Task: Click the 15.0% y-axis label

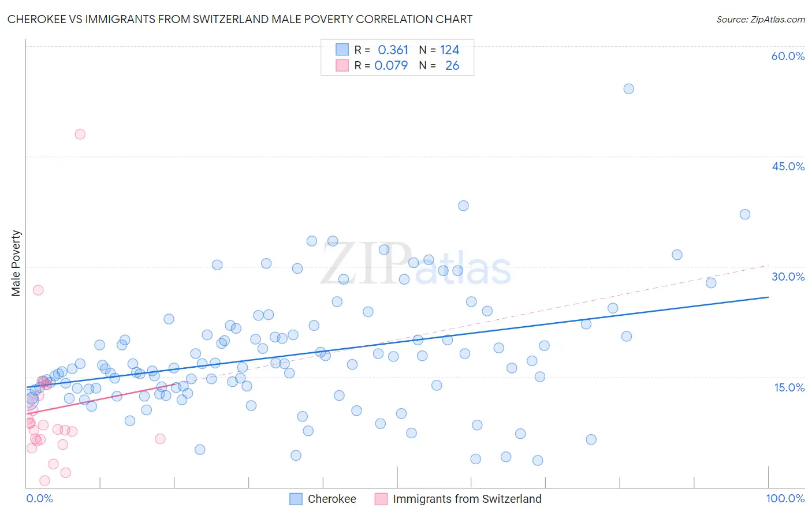Action: click(x=789, y=387)
